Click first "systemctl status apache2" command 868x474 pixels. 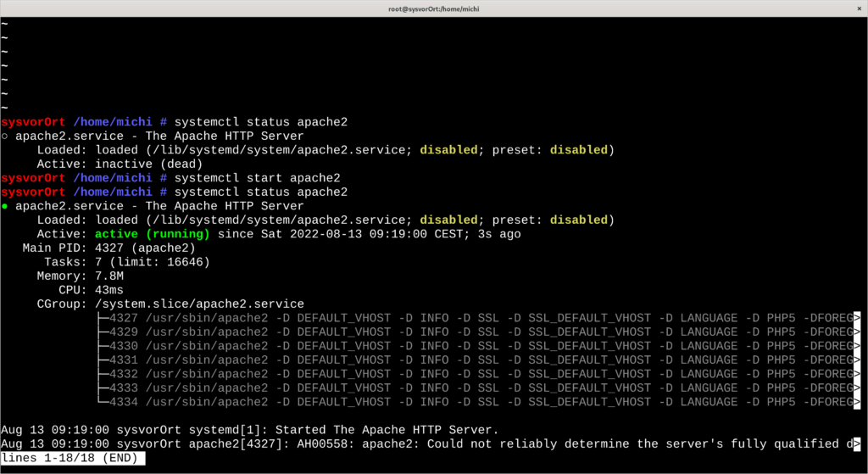point(261,122)
